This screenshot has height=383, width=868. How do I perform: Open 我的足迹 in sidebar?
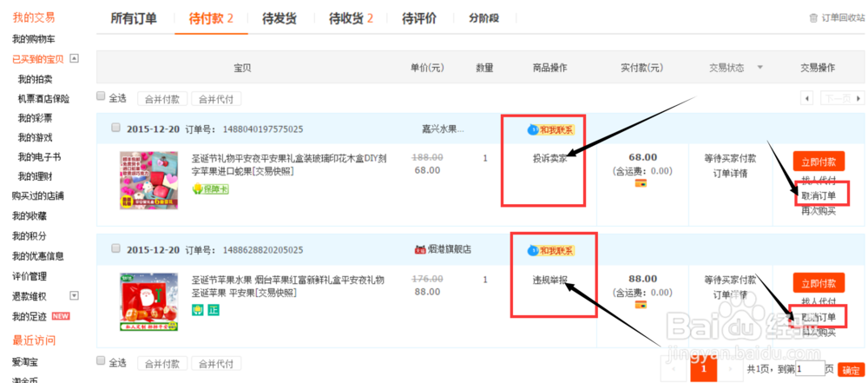pos(30,316)
